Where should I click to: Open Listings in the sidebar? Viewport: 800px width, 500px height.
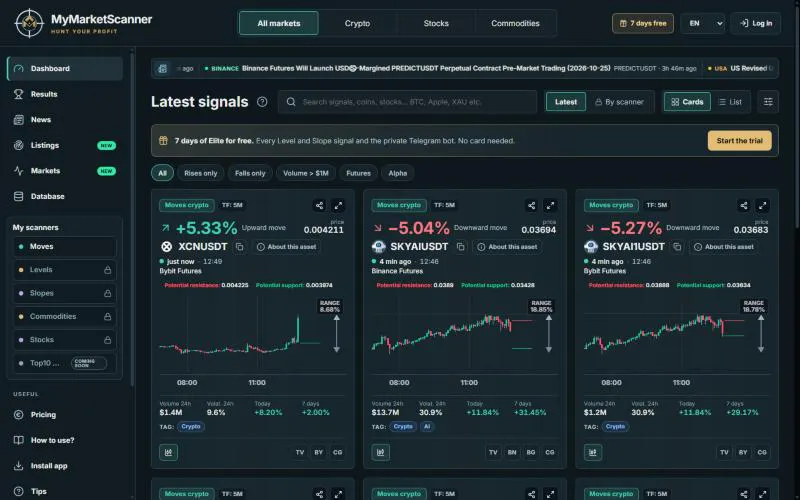[x=65, y=145]
